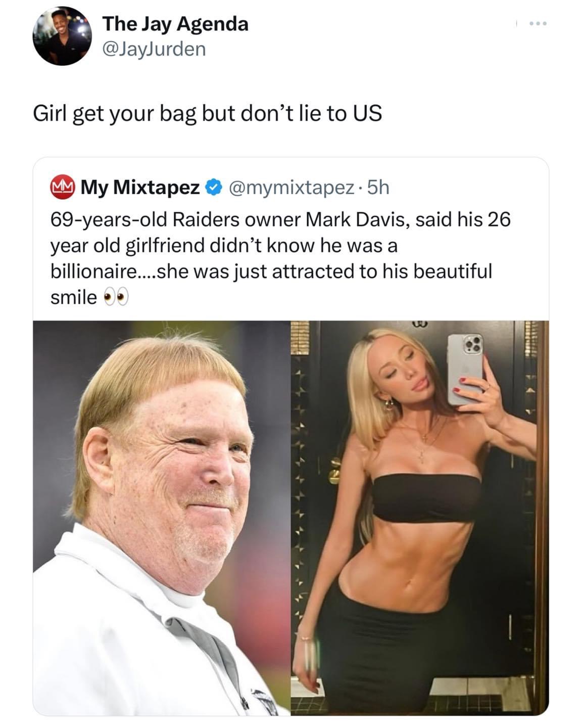582x728 pixels.
Task: View the right mirror selfie photo
Action: click(420, 518)
